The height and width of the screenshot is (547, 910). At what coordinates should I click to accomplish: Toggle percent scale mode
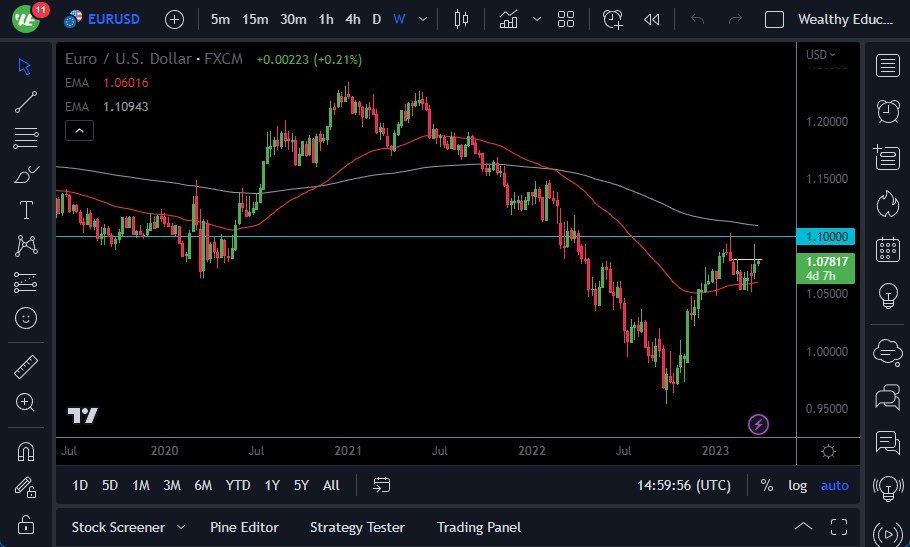coord(766,485)
